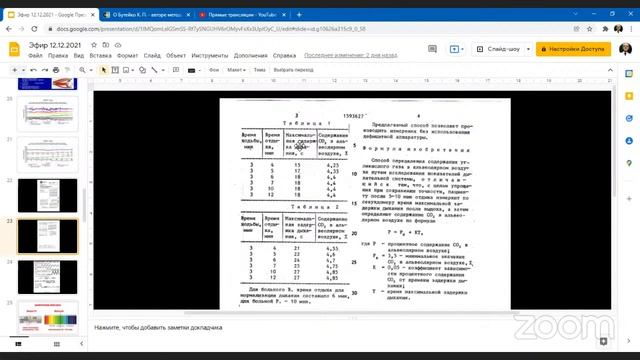Screen dimensions: 640x360
Task: Open zoom level dropdown arrow
Action: pyautogui.click(x=91, y=70)
